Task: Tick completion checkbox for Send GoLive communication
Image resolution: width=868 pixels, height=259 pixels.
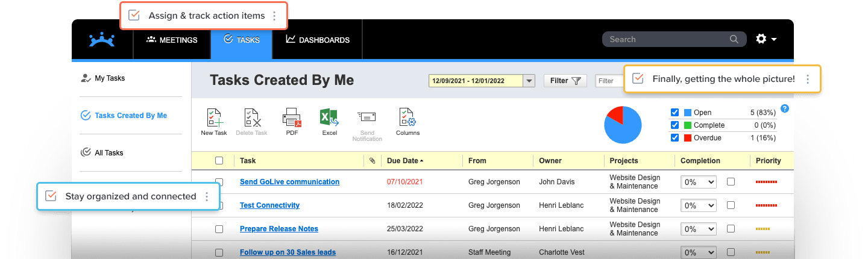Action: pos(731,181)
